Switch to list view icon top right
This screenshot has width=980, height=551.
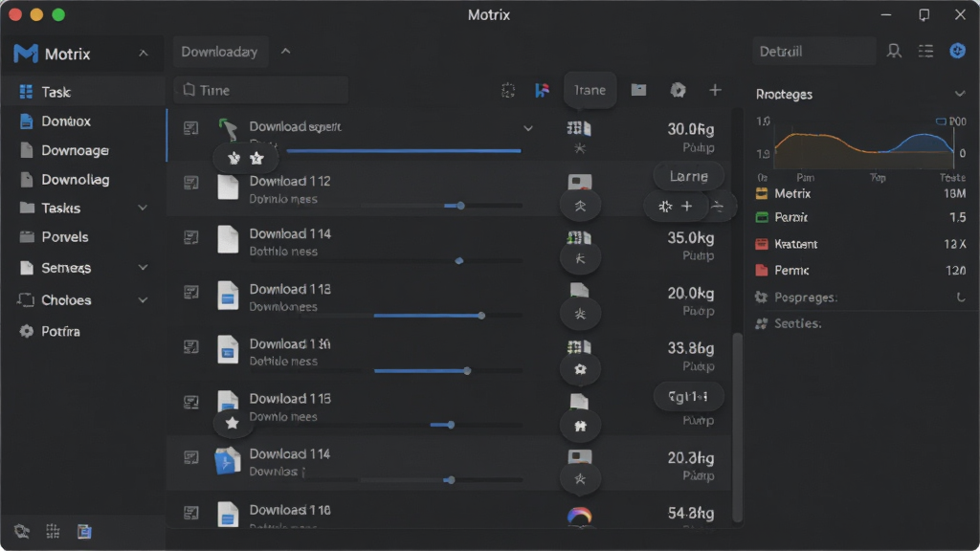pyautogui.click(x=925, y=52)
